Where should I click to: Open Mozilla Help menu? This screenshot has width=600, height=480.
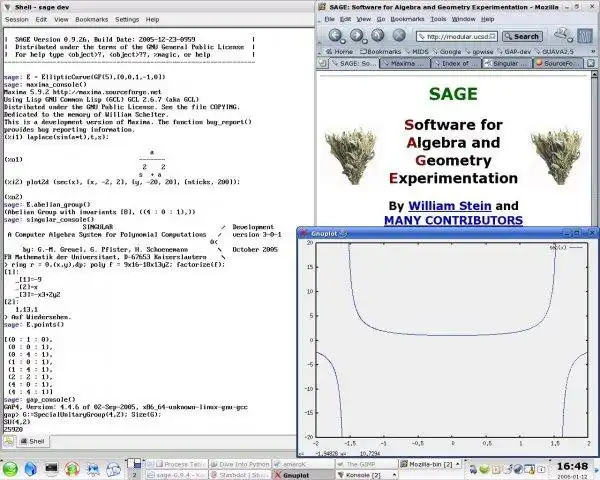[x=488, y=19]
